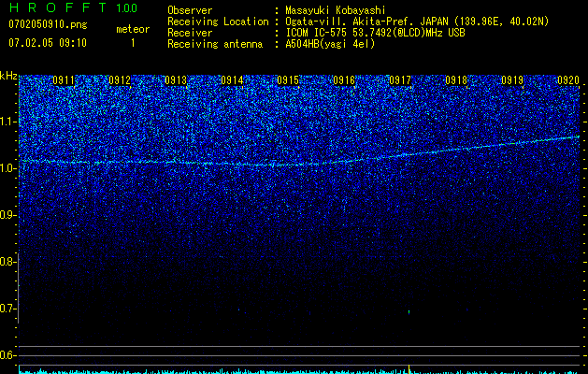The height and width of the screenshot is (374, 588).
Task: Click the kHz axis unit label
Action: pyautogui.click(x=8, y=76)
